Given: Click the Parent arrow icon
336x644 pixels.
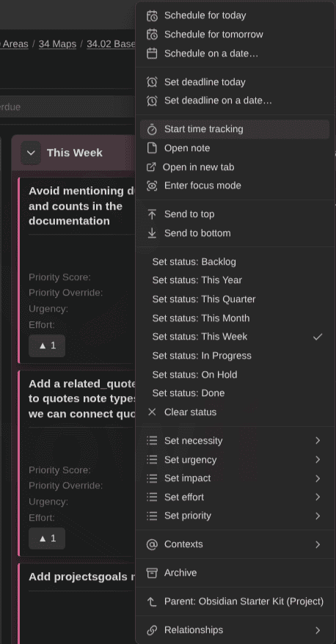Looking at the screenshot, I should pos(152,601).
